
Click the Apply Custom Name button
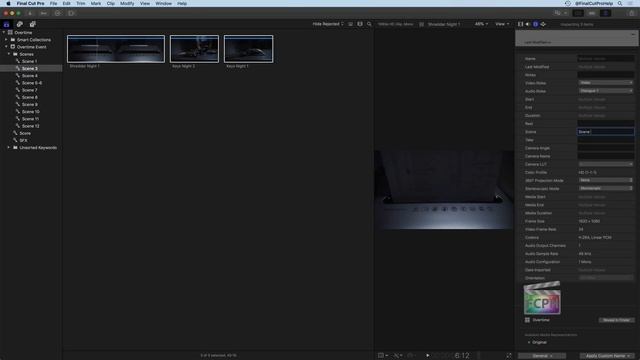click(x=607, y=356)
